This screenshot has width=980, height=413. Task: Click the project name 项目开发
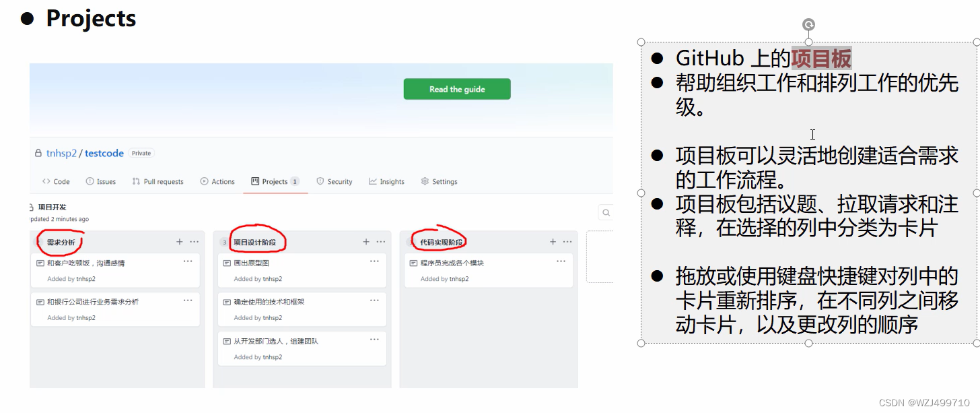(x=53, y=208)
